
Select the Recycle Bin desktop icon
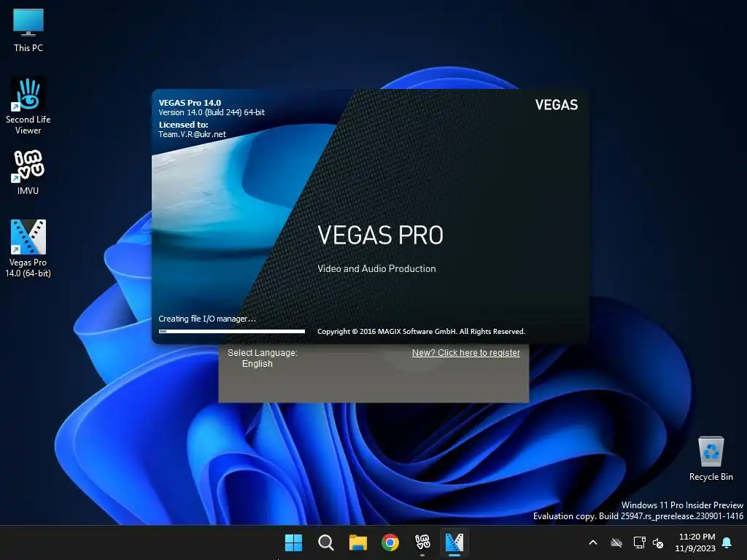[x=711, y=459]
